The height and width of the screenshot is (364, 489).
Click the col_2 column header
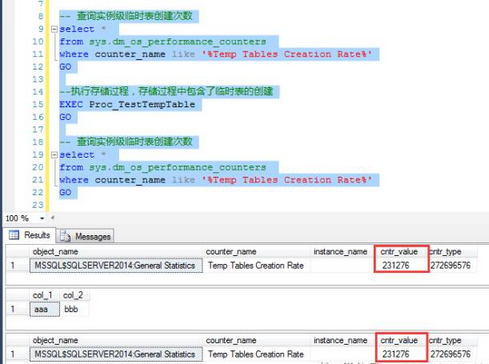74,295
